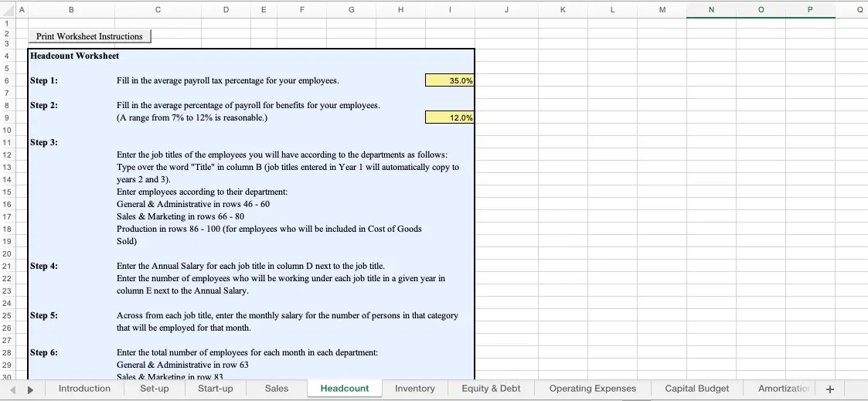Viewport: 868px width, 401px height.
Task: Click the next sheet navigation arrow
Action: tap(31, 389)
